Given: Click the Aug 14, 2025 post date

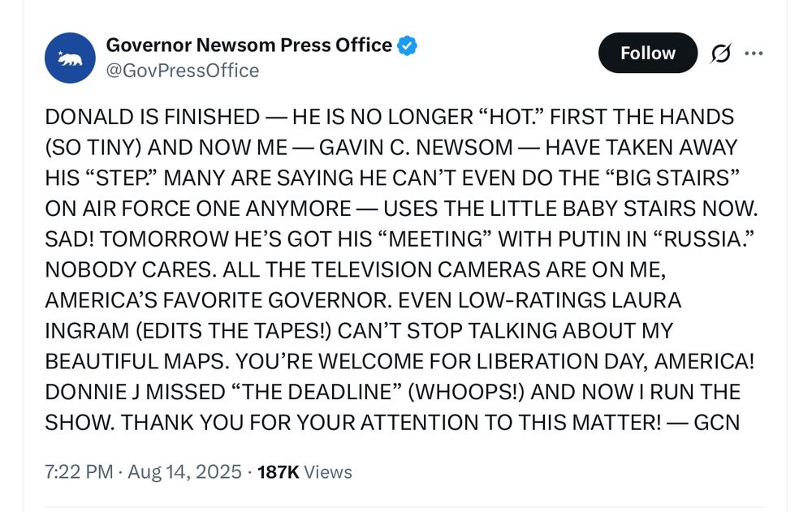Looking at the screenshot, I should coord(184,471).
